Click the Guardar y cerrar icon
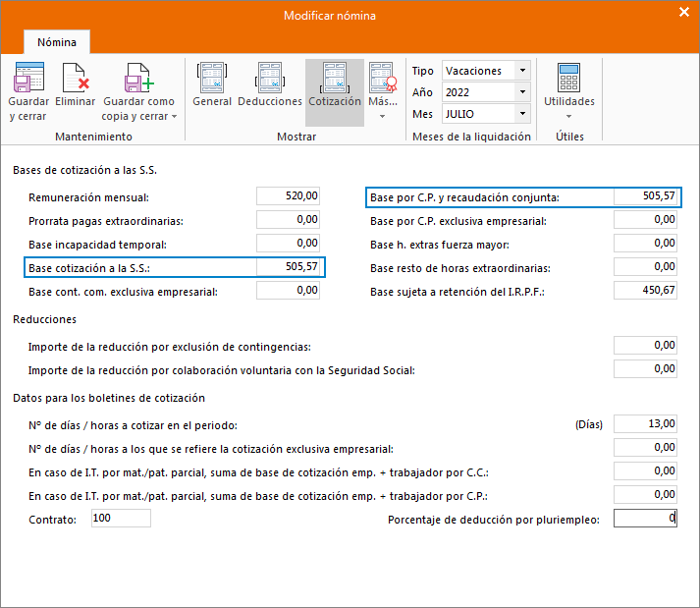Screen dimensions: 700x608 pyautogui.click(x=27, y=79)
